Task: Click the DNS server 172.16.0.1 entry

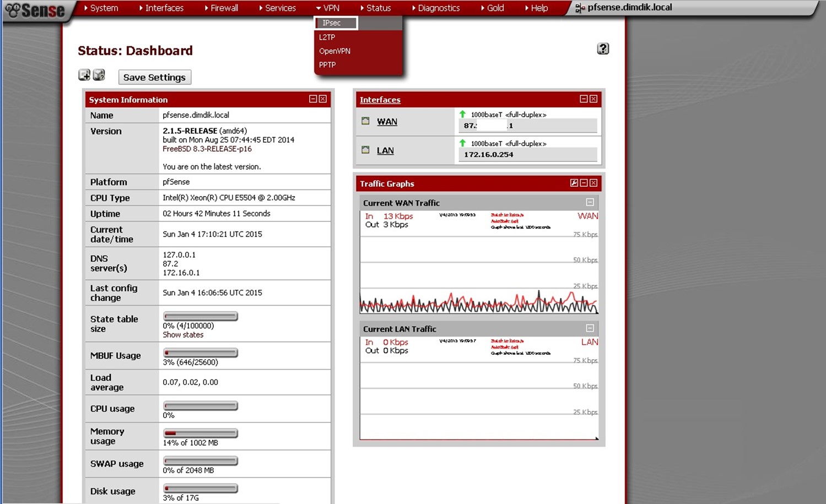Action: [x=181, y=273]
